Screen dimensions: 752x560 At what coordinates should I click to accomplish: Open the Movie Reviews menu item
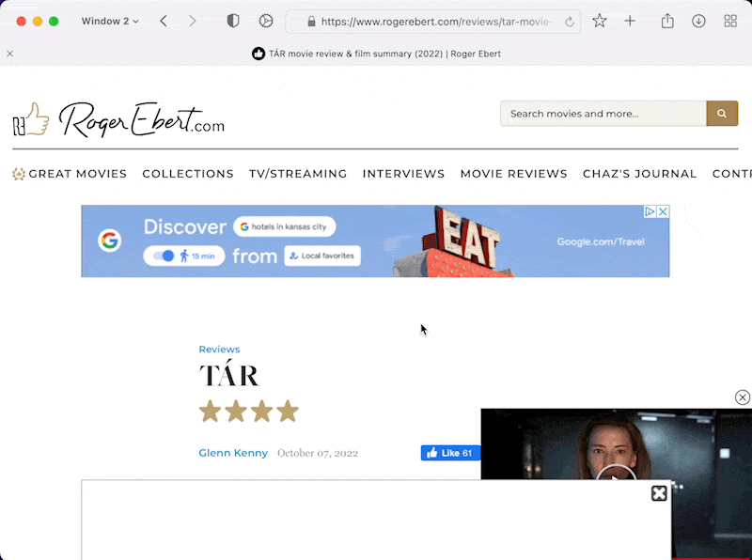pos(513,174)
